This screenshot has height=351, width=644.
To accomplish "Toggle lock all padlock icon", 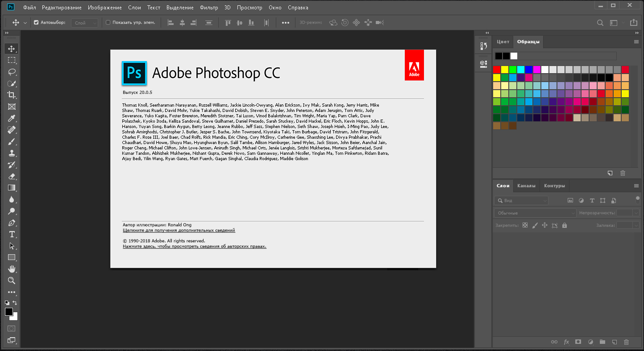I will (x=565, y=225).
